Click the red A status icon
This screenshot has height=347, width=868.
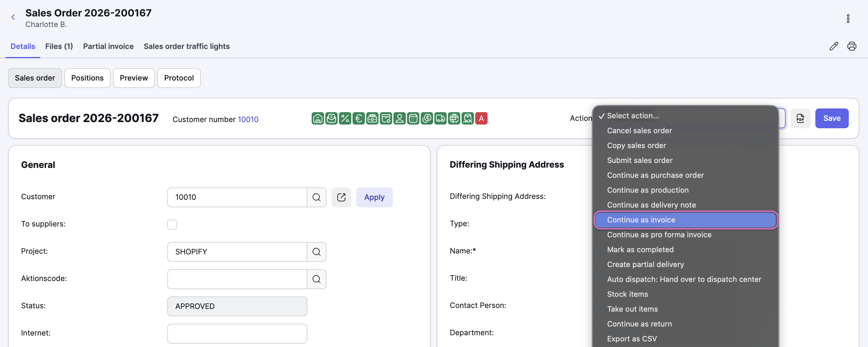coord(481,118)
